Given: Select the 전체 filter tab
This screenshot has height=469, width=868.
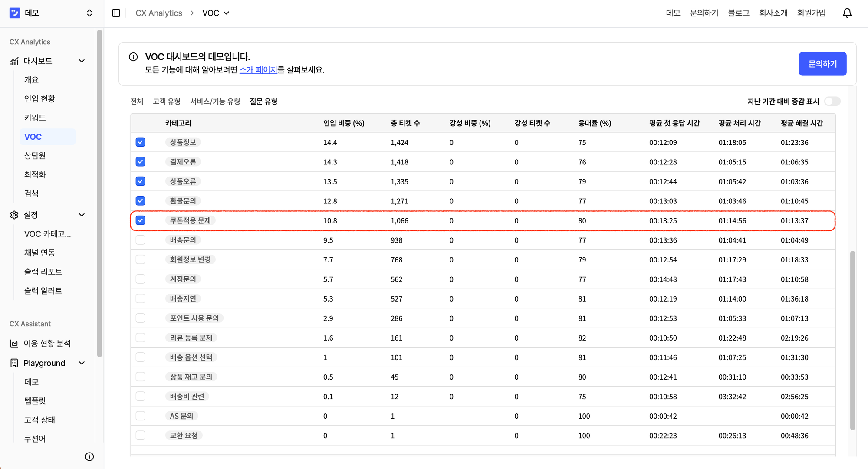Looking at the screenshot, I should point(137,101).
